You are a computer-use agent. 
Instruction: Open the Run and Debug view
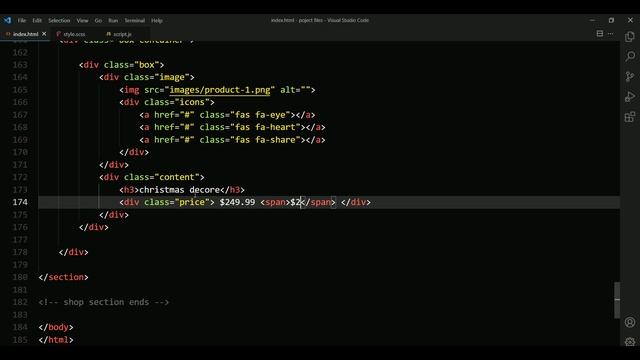(630, 97)
